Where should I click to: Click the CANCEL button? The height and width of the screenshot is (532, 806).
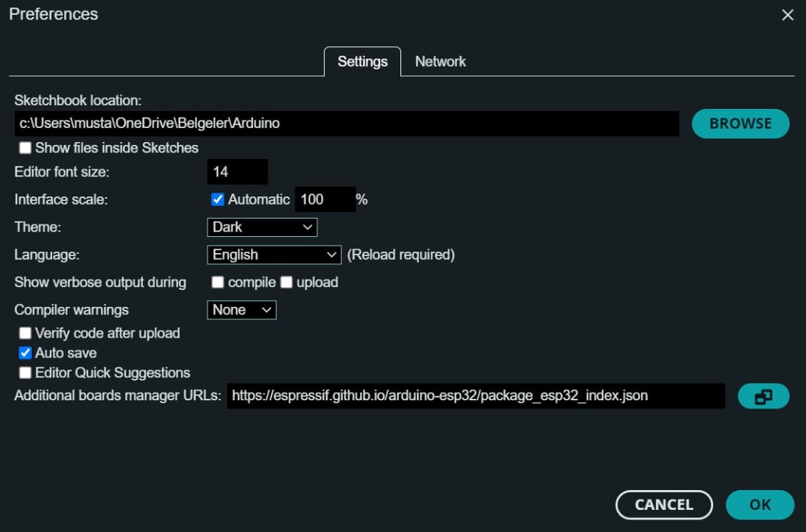664,505
